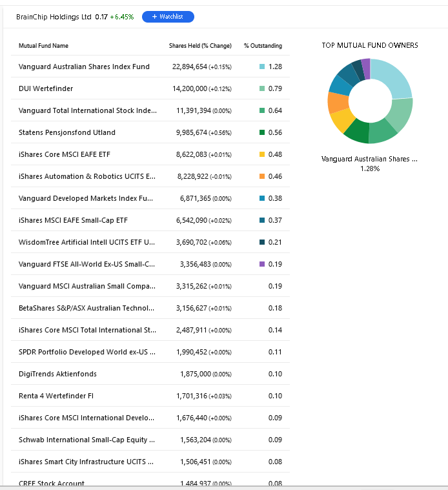Select Renta 4 Wertefinder FI row
Screen dimensions: 448x490
tap(150, 396)
